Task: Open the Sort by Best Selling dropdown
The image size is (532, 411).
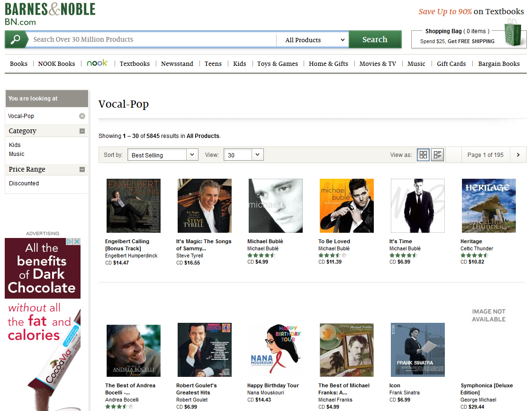Action: click(162, 155)
